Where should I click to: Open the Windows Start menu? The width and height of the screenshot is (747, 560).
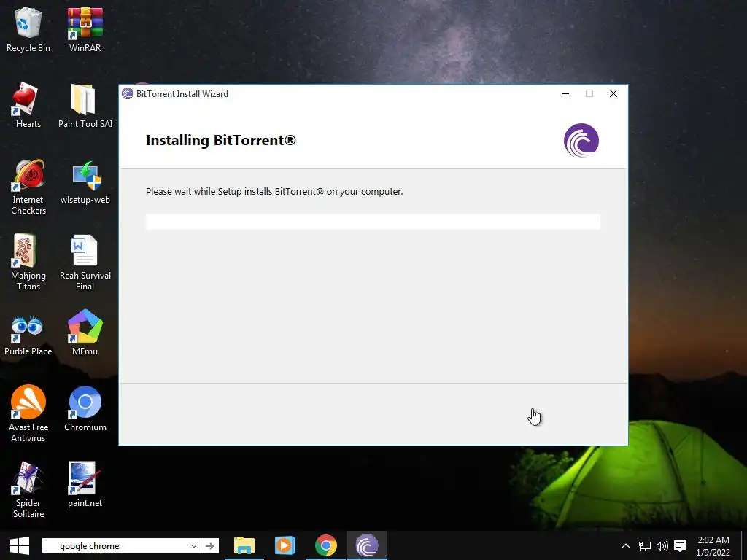20,545
